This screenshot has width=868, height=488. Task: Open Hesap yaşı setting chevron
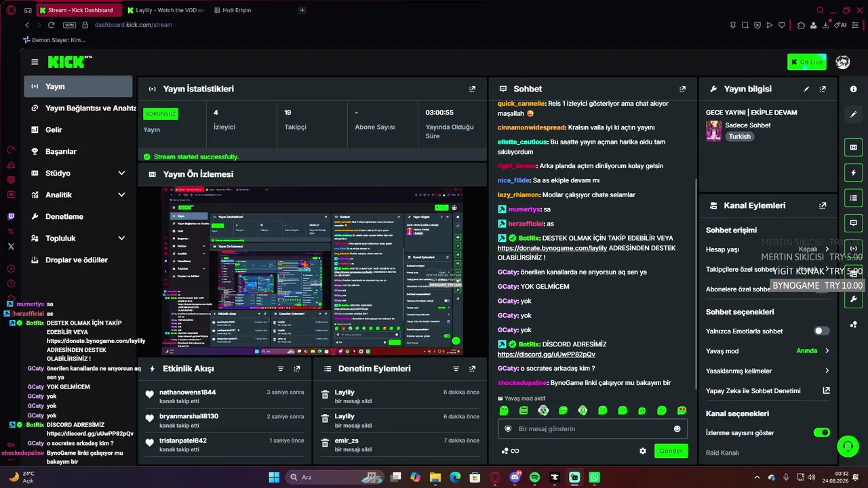(827, 249)
